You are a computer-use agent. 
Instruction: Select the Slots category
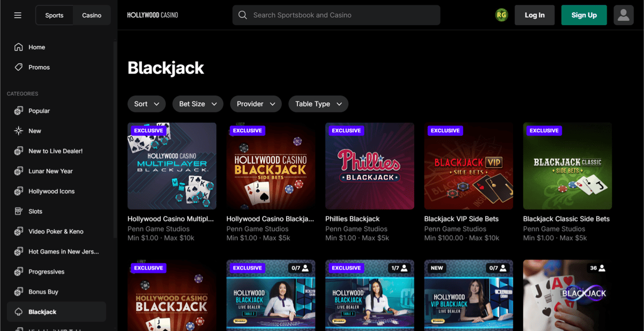pos(56,211)
